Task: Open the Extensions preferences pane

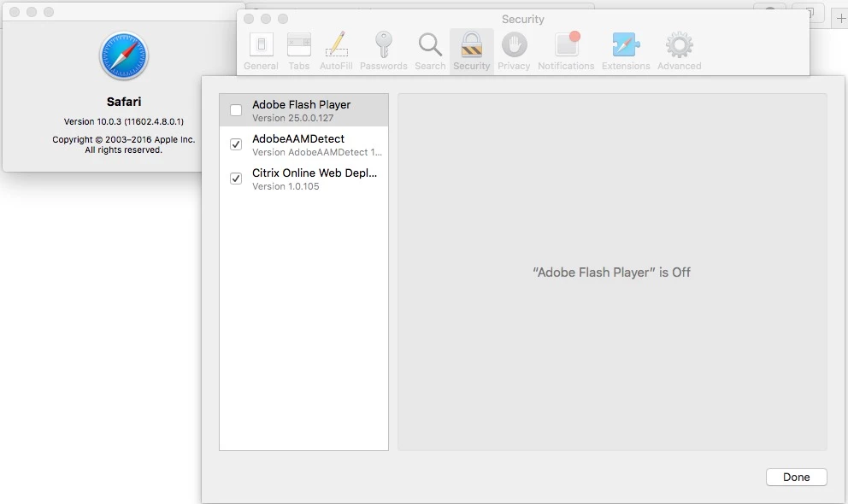Action: (626, 51)
